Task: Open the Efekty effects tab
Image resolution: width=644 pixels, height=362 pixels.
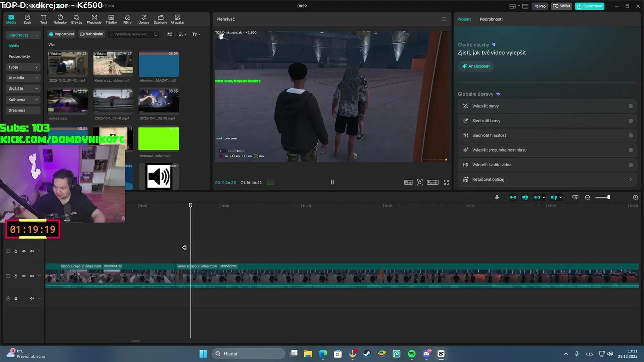Action: pyautogui.click(x=76, y=19)
